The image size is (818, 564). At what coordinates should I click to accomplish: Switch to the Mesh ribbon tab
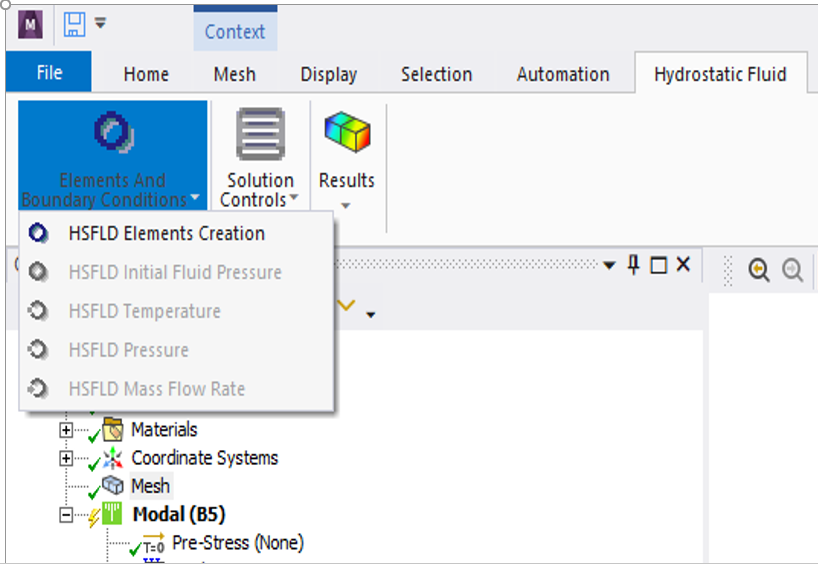[x=235, y=74]
